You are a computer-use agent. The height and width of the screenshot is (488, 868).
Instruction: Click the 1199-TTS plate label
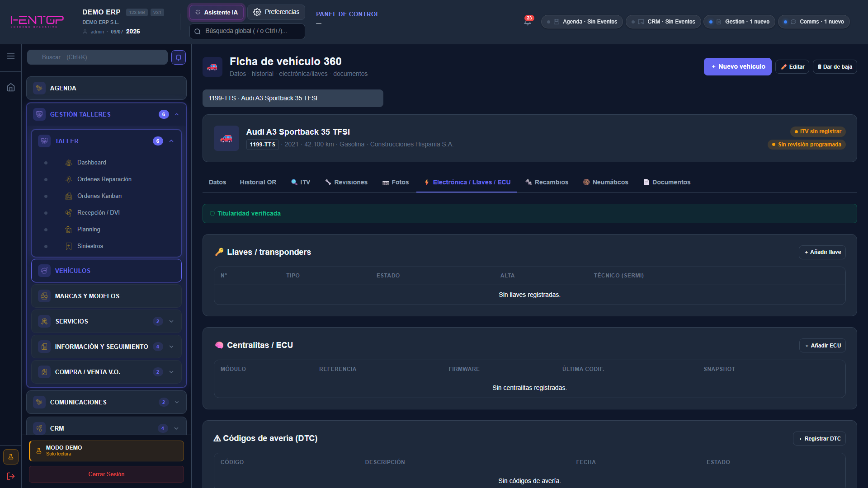(x=263, y=145)
